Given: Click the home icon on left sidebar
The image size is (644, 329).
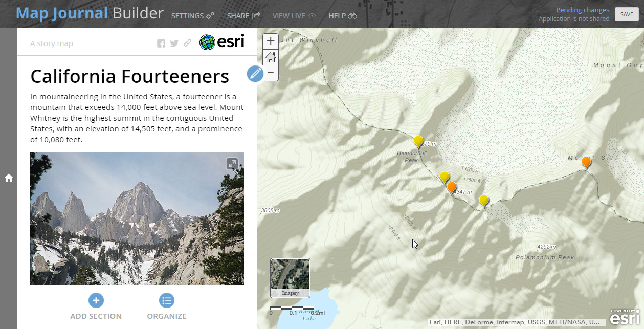Looking at the screenshot, I should [9, 178].
